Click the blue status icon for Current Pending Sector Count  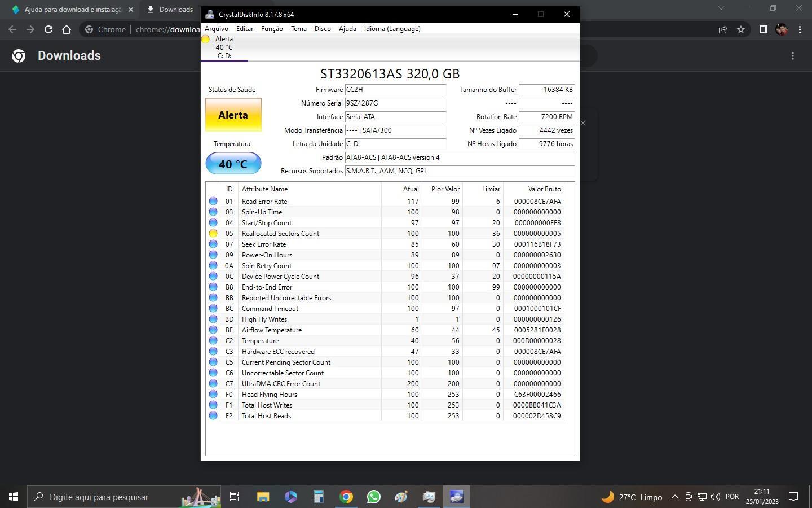pyautogui.click(x=213, y=362)
